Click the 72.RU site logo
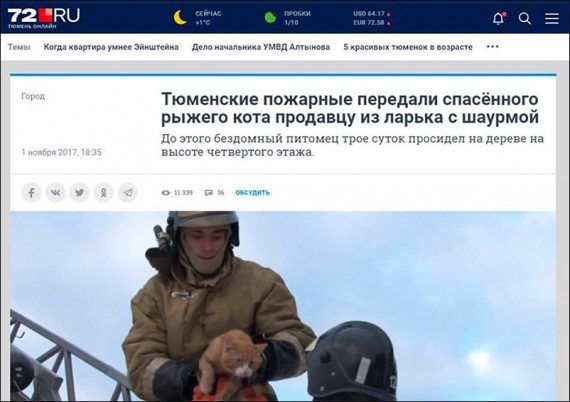 44,17
